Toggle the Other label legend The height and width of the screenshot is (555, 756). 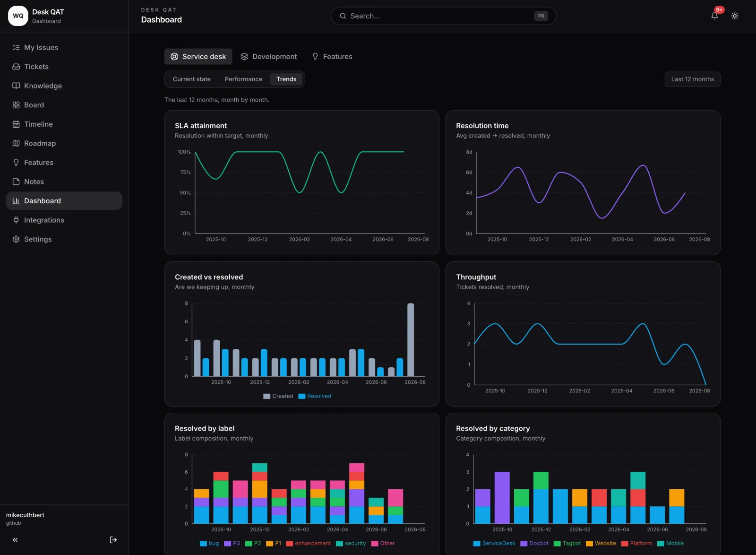click(x=383, y=544)
